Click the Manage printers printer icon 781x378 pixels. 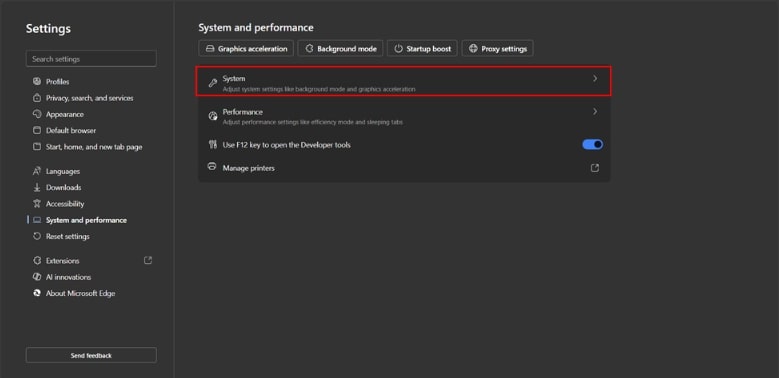pos(212,167)
